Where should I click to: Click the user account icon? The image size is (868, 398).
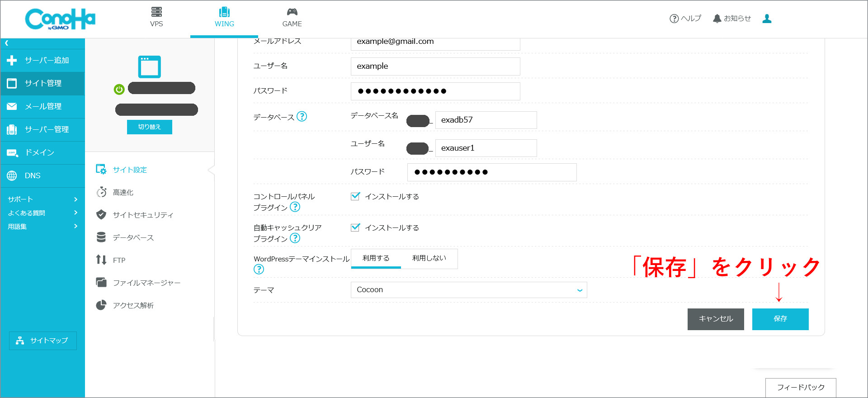coord(767,19)
